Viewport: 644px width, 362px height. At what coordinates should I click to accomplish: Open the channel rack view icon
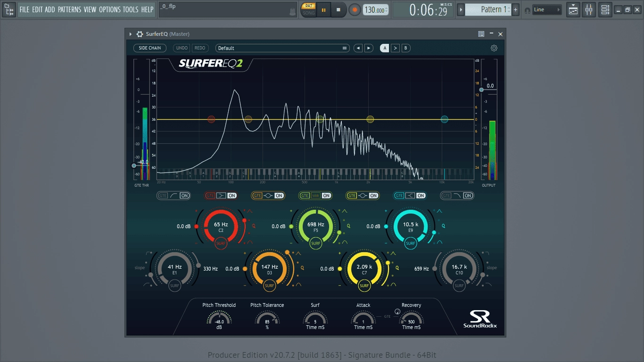605,9
